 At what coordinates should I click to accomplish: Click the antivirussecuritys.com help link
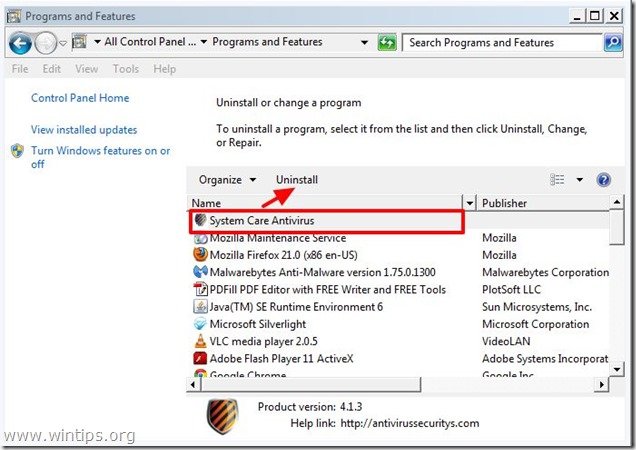tap(410, 423)
